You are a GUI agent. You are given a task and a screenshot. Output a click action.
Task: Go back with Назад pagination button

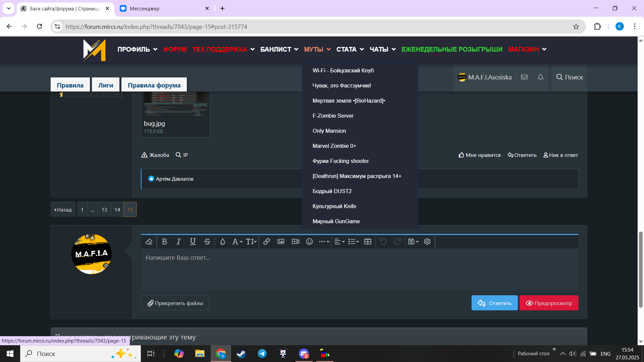click(63, 209)
